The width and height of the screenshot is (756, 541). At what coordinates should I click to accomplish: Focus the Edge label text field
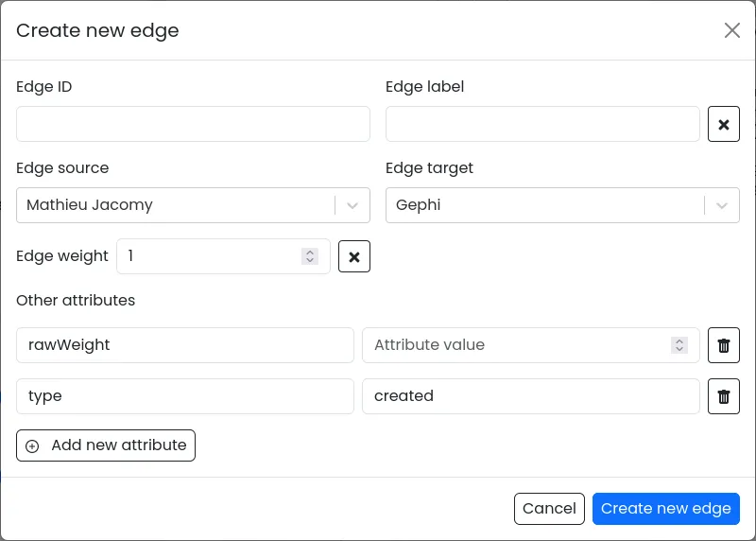pos(542,124)
